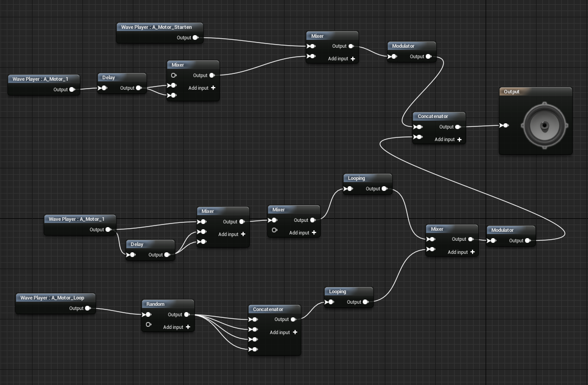This screenshot has height=385, width=588.
Task: Click the lower Modulator's Output pin
Action: [528, 240]
